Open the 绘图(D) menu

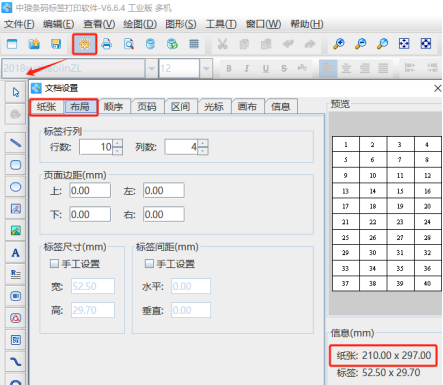tap(140, 24)
